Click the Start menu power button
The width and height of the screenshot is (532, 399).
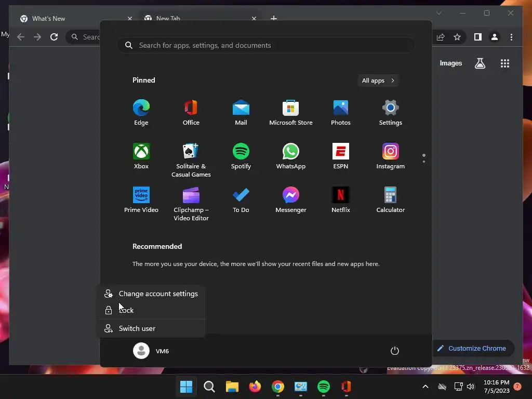coord(395,351)
